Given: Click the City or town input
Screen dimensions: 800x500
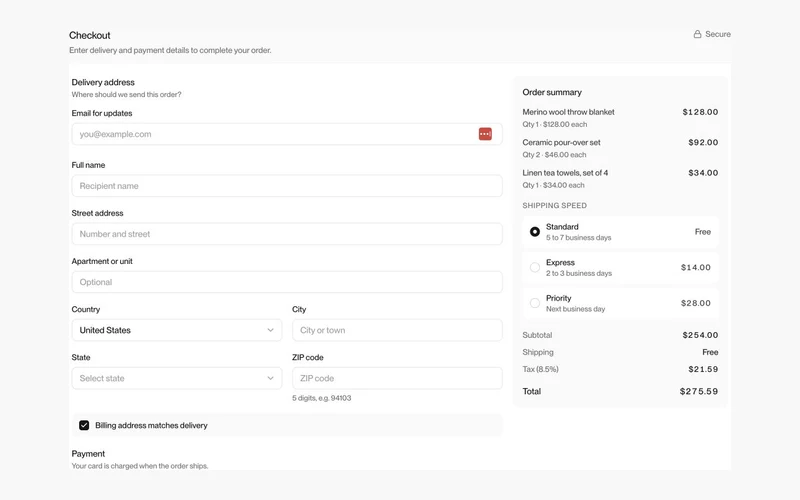Looking at the screenshot, I should pyautogui.click(x=397, y=330).
